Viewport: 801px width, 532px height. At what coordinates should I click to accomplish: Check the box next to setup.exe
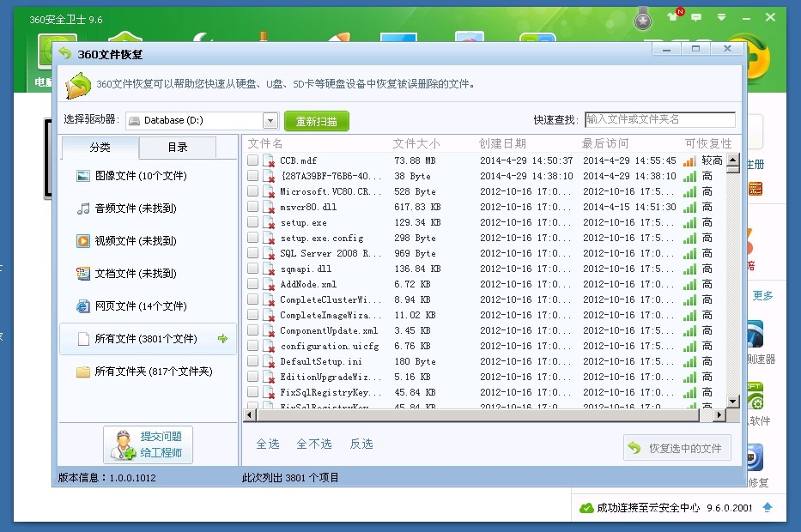pyautogui.click(x=253, y=222)
